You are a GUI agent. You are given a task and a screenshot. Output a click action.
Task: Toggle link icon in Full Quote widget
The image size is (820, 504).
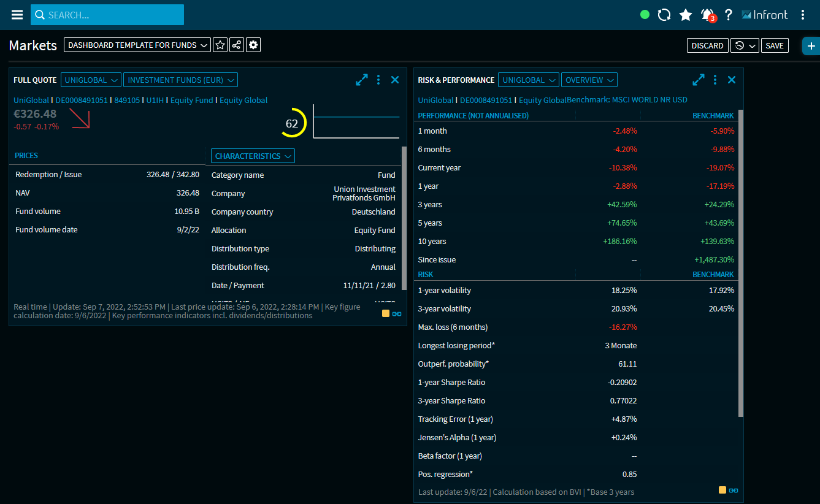coord(397,314)
